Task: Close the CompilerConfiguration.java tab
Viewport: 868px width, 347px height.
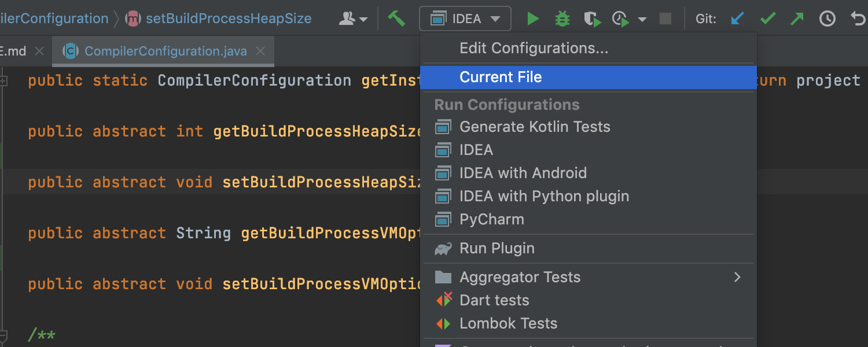Action: (260, 51)
